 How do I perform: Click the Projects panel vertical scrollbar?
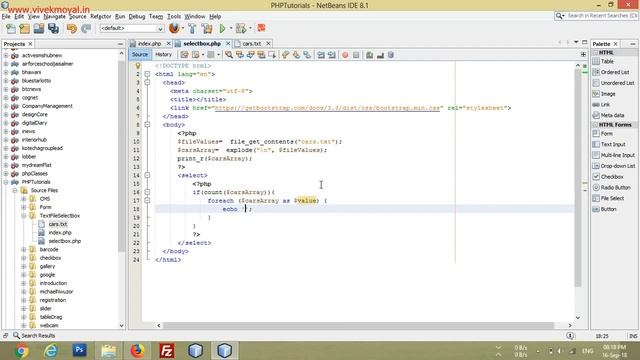coord(121,156)
